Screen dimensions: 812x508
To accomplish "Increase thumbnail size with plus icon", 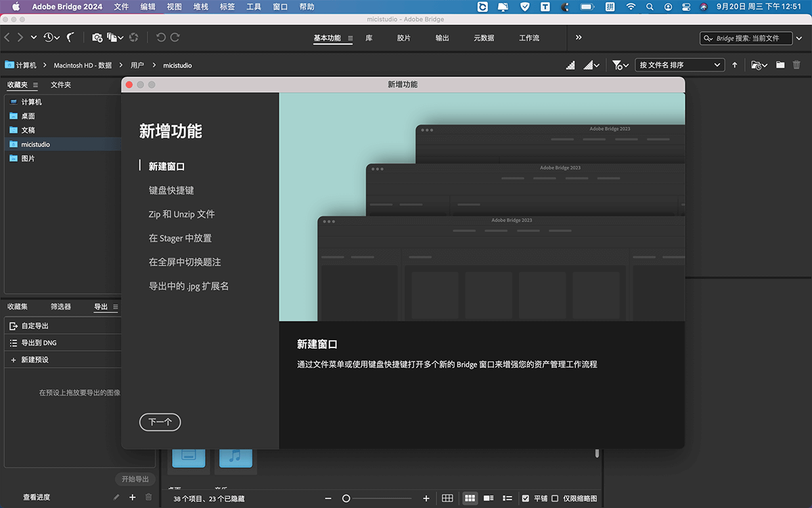I will (426, 499).
